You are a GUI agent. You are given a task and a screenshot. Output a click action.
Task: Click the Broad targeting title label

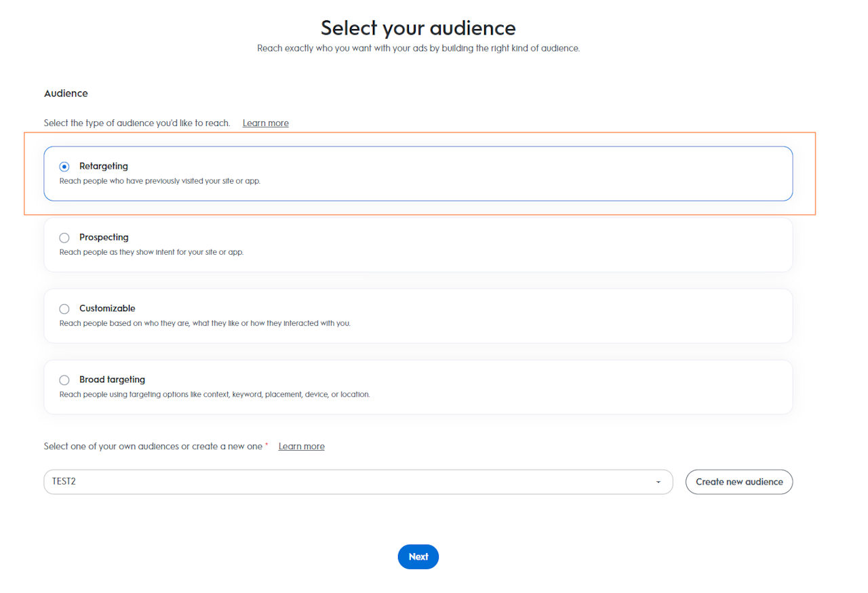click(x=112, y=380)
